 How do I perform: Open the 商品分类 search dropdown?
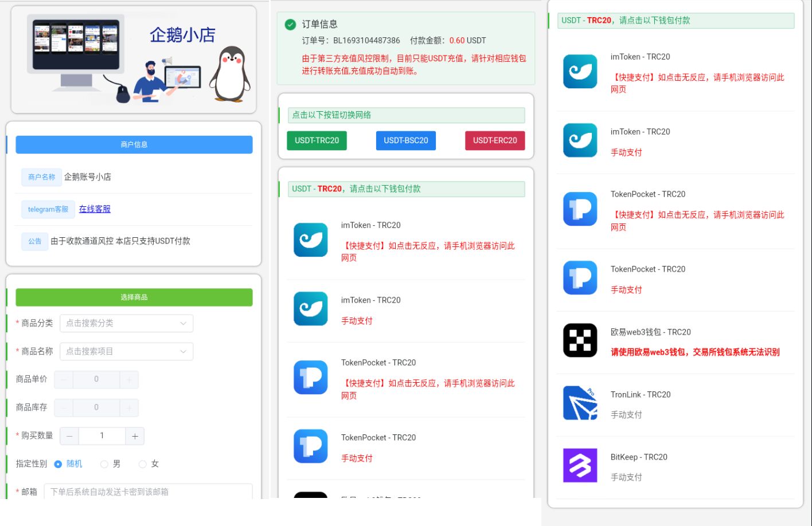click(x=126, y=323)
